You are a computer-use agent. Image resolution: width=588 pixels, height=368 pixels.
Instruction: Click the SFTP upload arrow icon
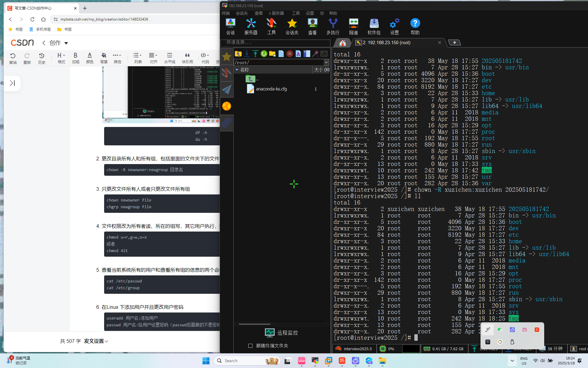(255, 54)
